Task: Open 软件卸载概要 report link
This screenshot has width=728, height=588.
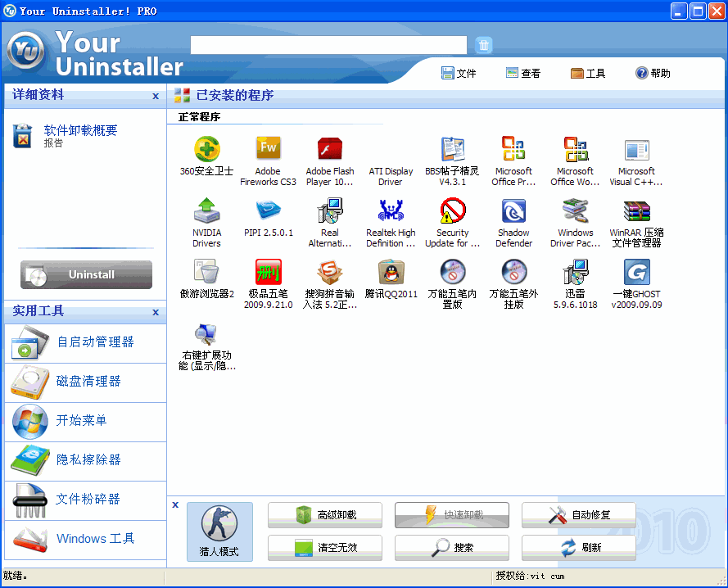Action: coord(80,130)
